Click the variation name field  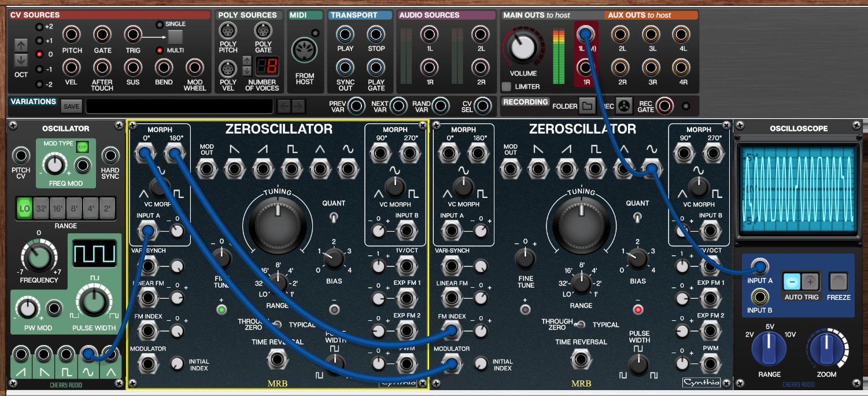click(x=180, y=107)
